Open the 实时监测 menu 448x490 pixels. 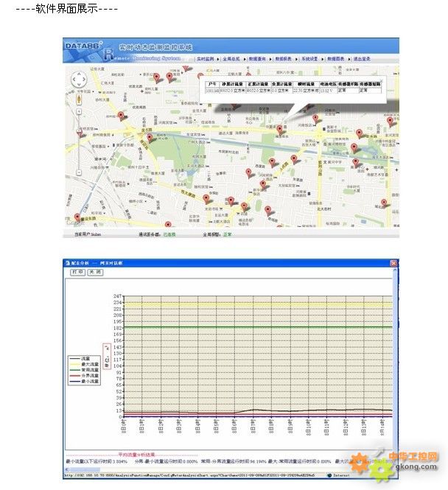[x=205, y=57]
